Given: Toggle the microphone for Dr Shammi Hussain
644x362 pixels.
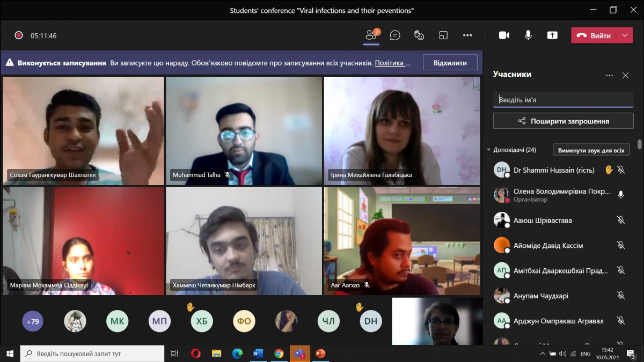Looking at the screenshot, I should click(621, 170).
